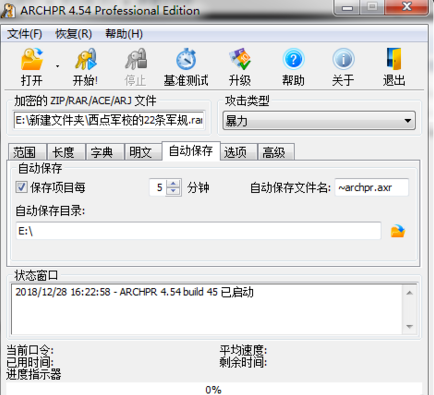Open the 关于 about info icon
This screenshot has height=395, width=434.
343,59
